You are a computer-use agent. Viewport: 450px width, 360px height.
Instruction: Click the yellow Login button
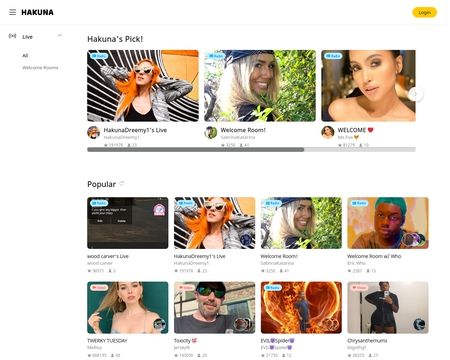click(424, 12)
